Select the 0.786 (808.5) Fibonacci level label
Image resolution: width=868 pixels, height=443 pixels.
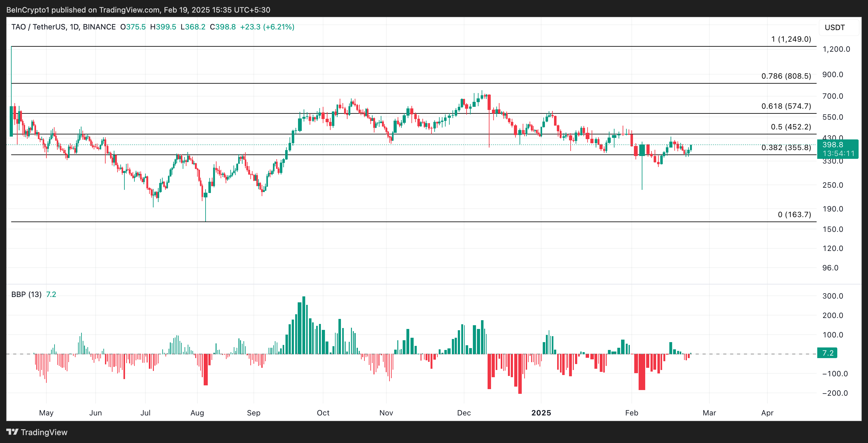[x=786, y=76]
